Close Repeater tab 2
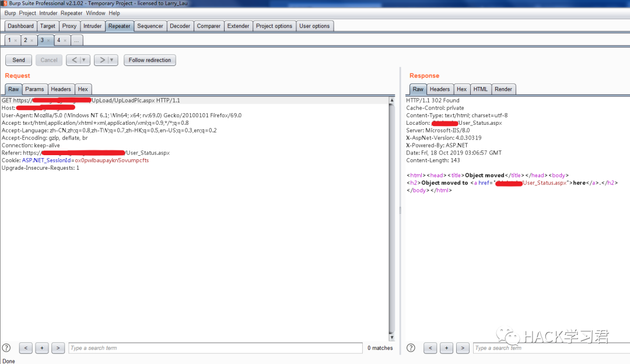630x364 pixels. 32,41
